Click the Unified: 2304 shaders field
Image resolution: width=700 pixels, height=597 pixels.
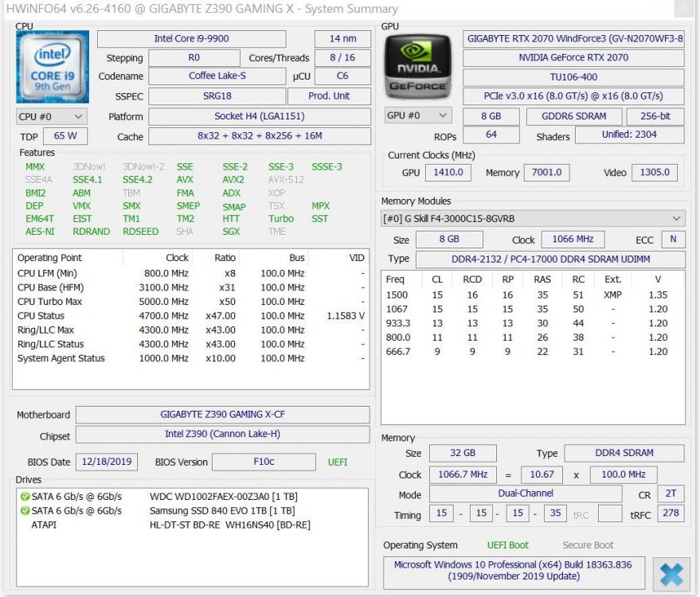click(629, 135)
